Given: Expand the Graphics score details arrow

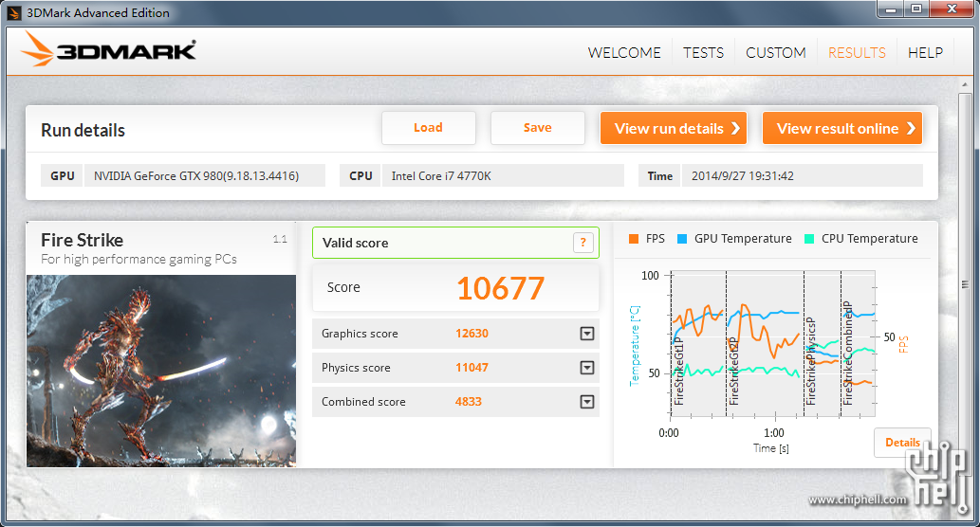Looking at the screenshot, I should [587, 334].
